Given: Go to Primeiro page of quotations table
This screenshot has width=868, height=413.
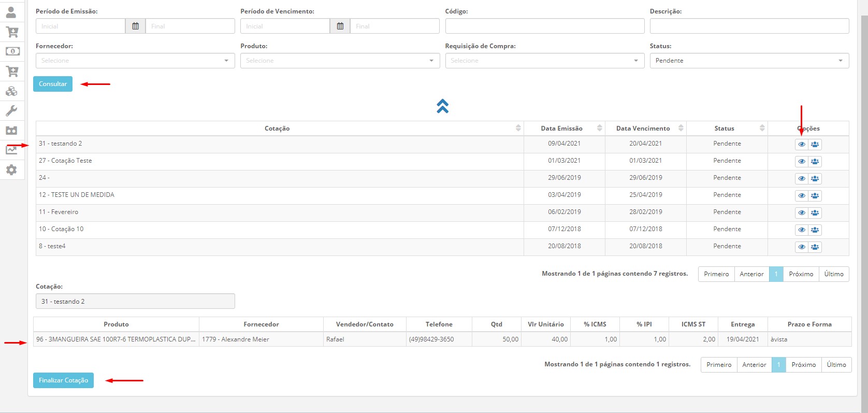Looking at the screenshot, I should 716,274.
